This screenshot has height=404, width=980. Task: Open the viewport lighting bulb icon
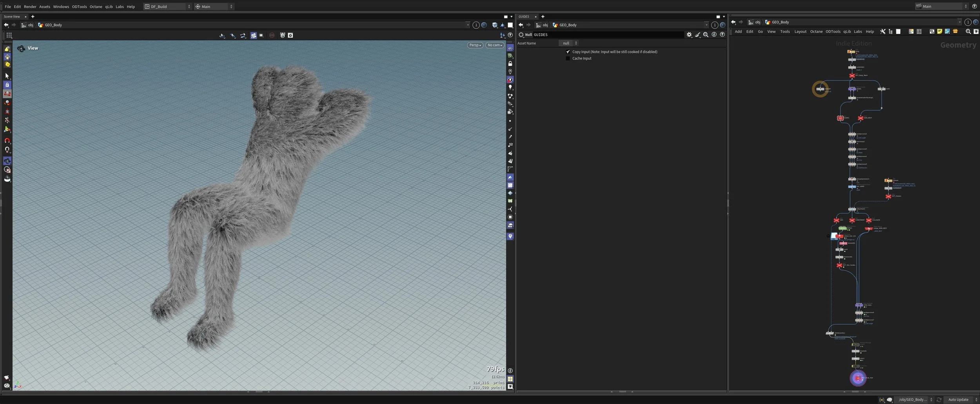coord(510,87)
